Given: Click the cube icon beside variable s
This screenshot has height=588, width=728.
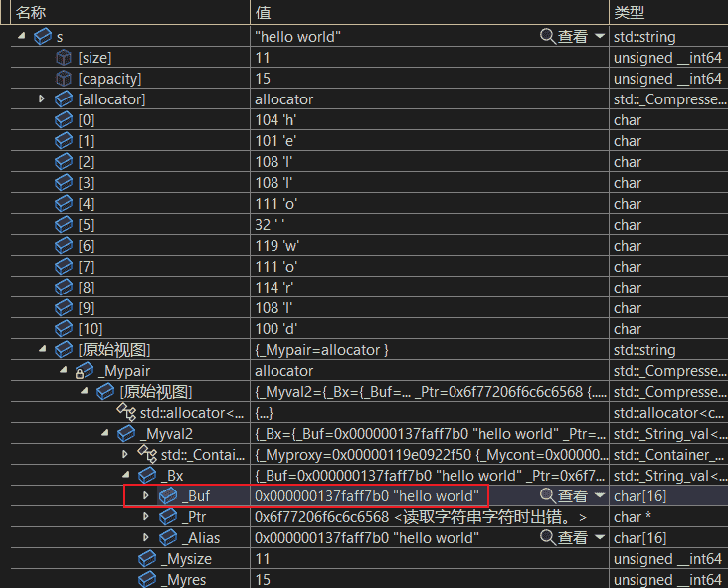Looking at the screenshot, I should coord(43,36).
